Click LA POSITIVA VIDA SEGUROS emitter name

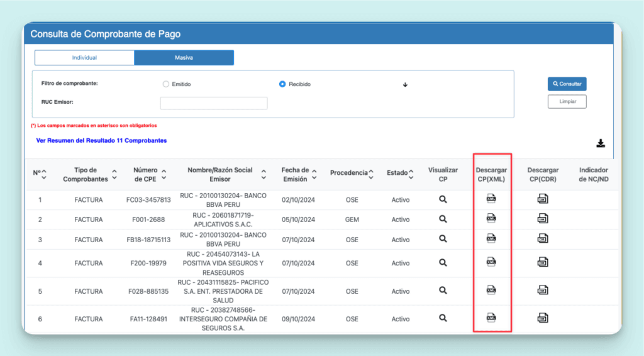click(223, 263)
